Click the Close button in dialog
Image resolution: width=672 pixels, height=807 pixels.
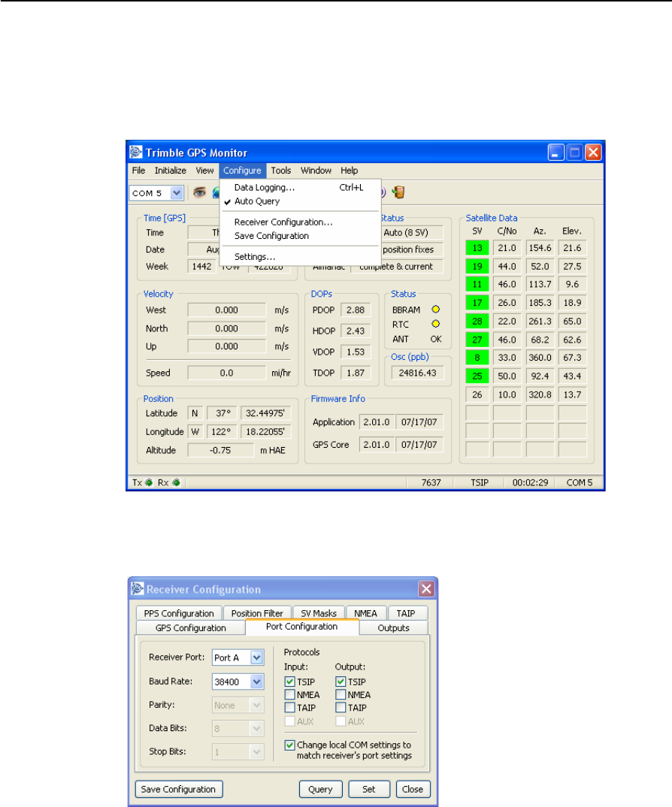point(413,789)
